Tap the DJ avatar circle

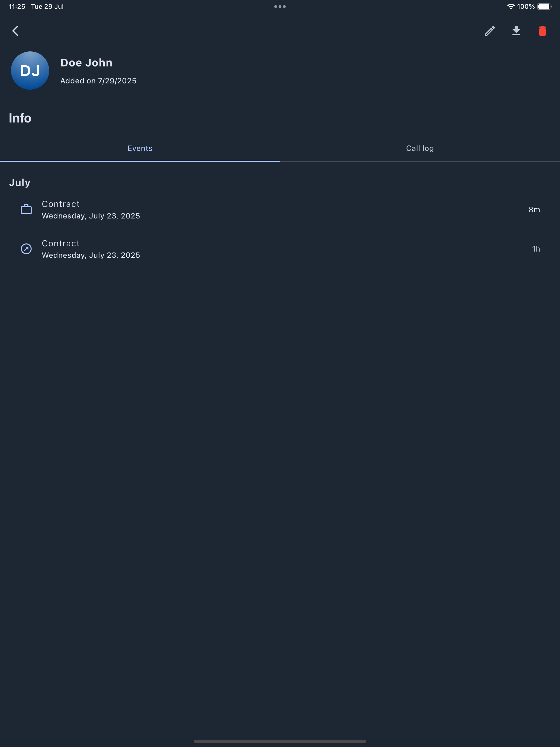click(30, 71)
